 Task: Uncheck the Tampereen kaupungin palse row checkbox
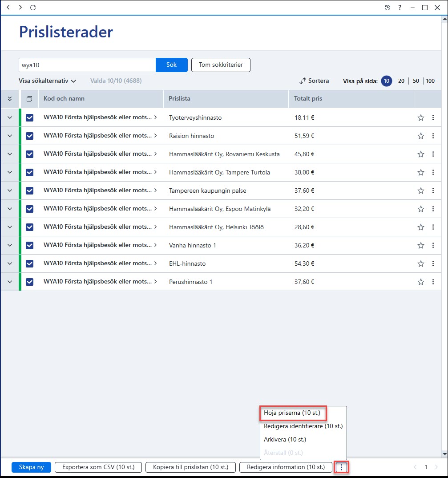(29, 191)
